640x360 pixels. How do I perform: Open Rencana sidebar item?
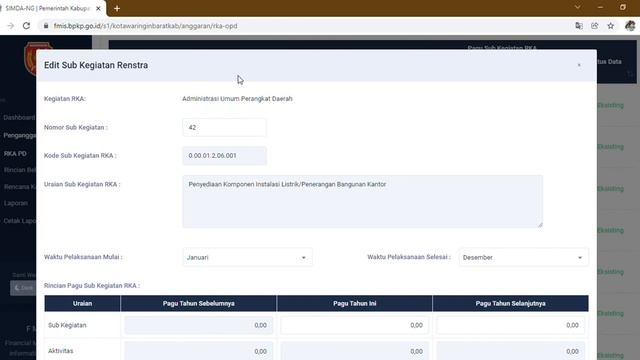(x=20, y=187)
